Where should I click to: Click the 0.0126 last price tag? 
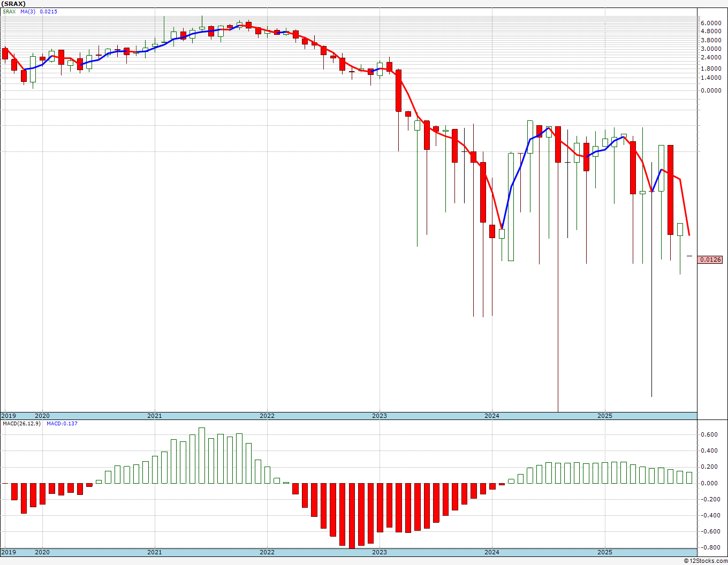(710, 259)
